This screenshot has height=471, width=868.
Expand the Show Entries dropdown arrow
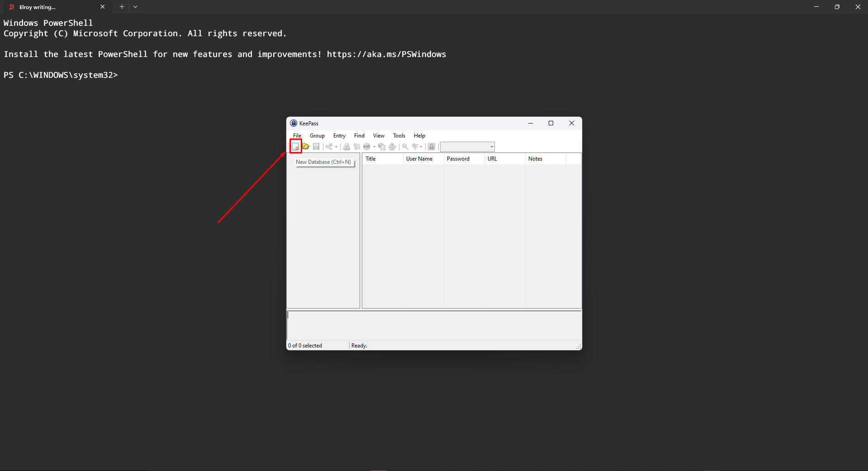tap(421, 147)
